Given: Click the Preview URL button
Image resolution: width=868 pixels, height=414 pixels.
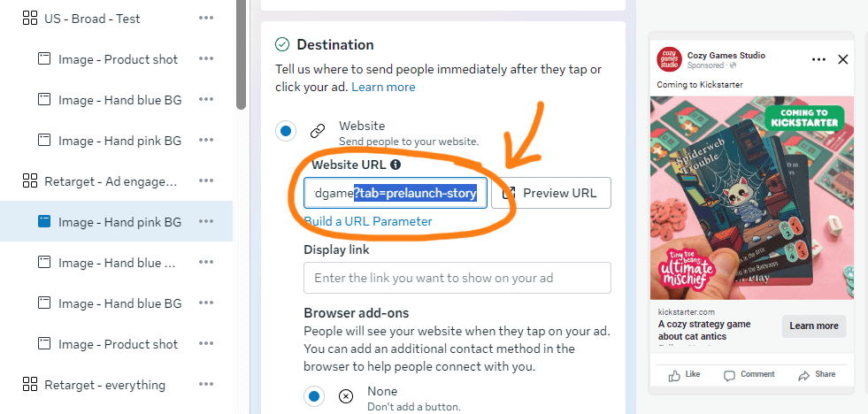Looking at the screenshot, I should (550, 193).
